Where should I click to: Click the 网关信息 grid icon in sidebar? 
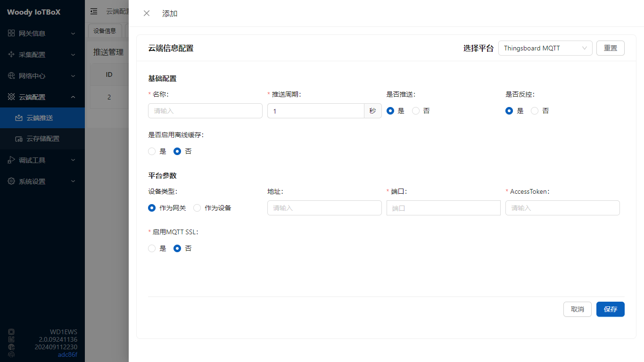[11, 33]
